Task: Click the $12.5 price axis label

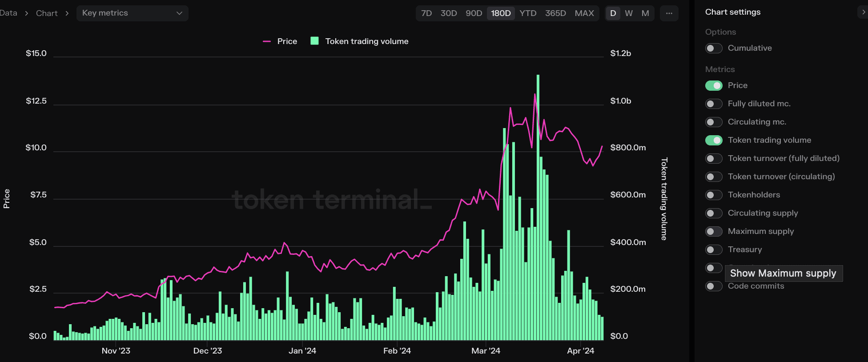Action: pyautogui.click(x=36, y=101)
